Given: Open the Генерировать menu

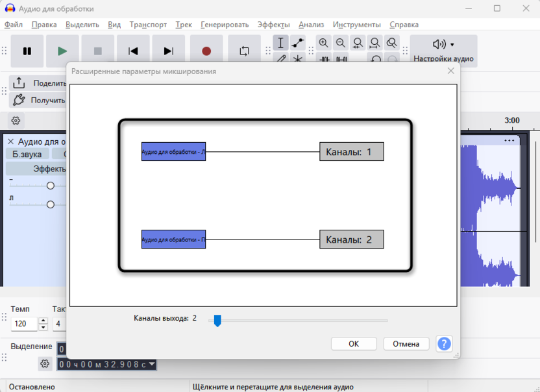Looking at the screenshot, I should [x=225, y=25].
